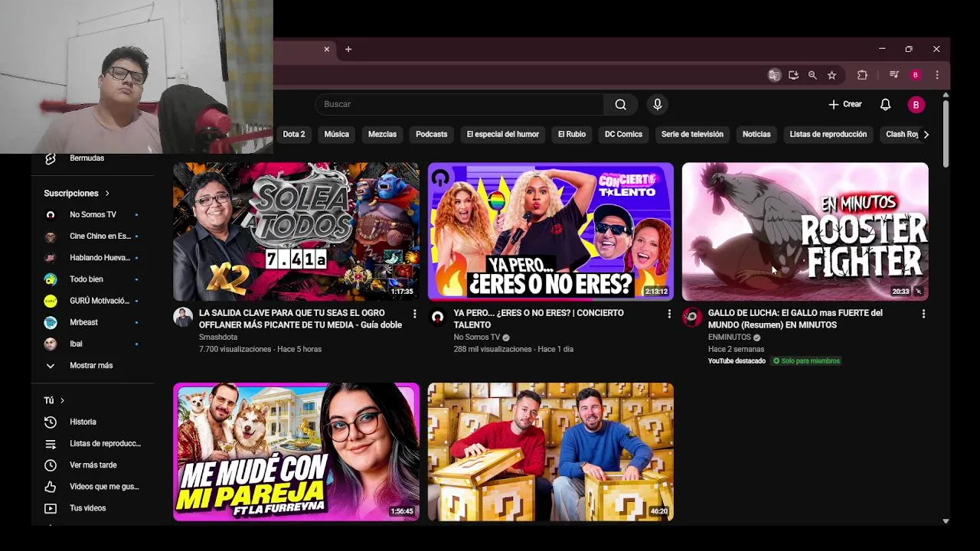The width and height of the screenshot is (980, 551).
Task: Go to ENMINUTOS channel name link
Action: 730,337
